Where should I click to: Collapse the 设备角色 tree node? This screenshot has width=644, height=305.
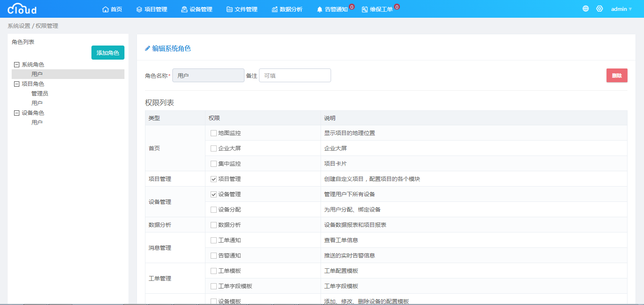pyautogui.click(x=17, y=113)
